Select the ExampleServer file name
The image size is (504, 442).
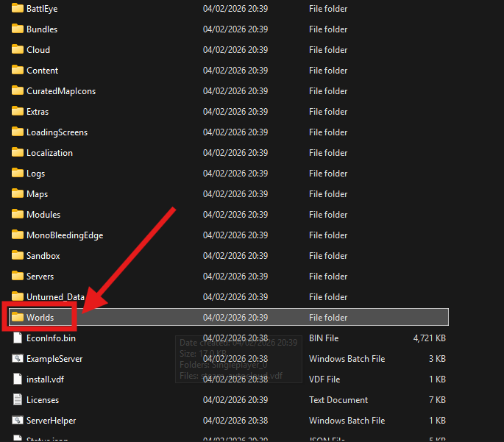click(54, 358)
